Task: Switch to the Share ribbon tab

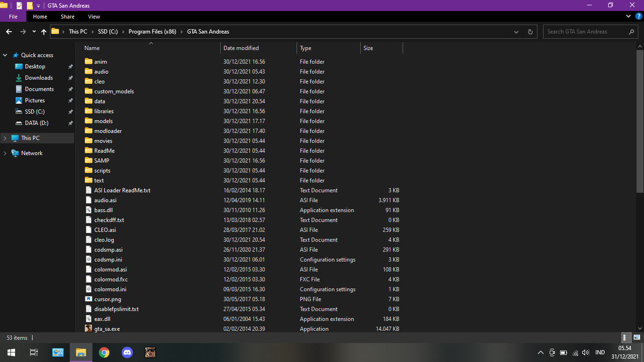Action: point(67,17)
